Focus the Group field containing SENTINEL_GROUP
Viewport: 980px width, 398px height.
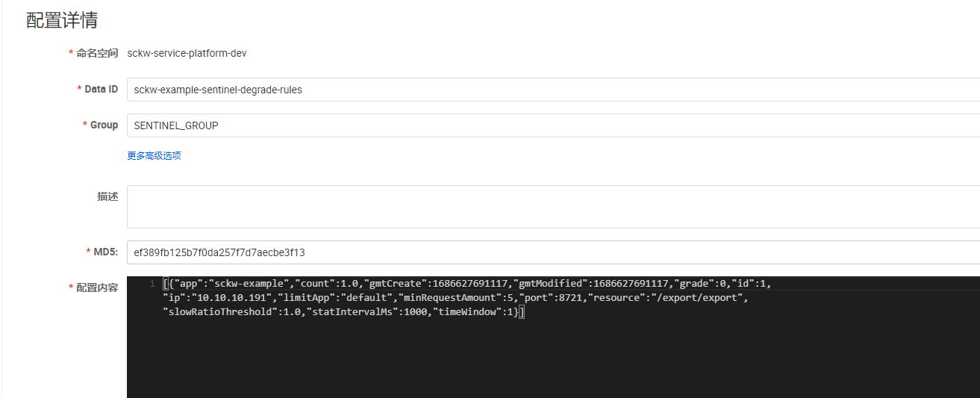click(552, 125)
